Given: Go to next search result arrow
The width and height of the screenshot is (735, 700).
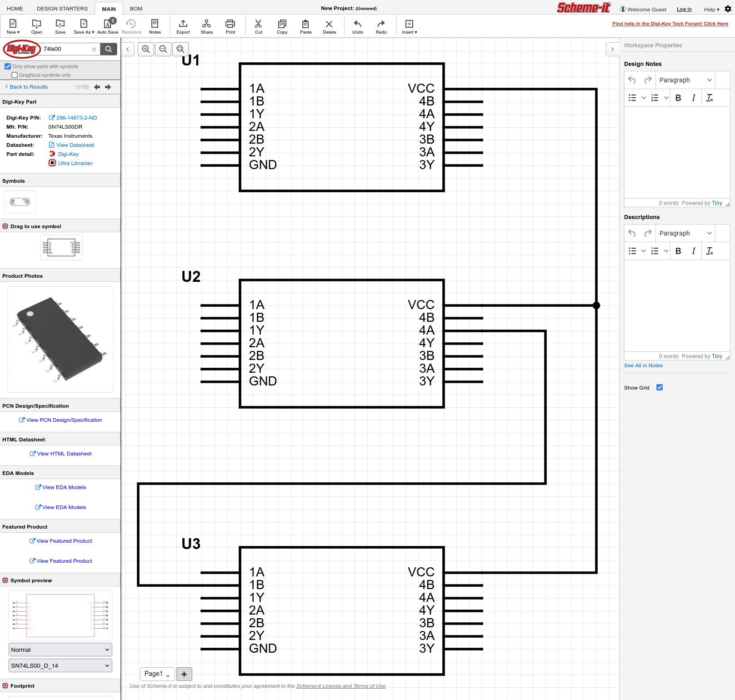Looking at the screenshot, I should click(x=108, y=87).
